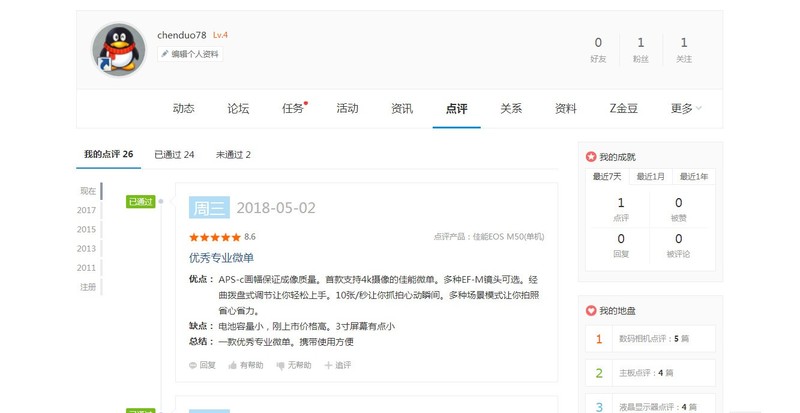The width and height of the screenshot is (800, 413).
Task: Open the review titled 优秀专业微单
Action: pos(221,258)
